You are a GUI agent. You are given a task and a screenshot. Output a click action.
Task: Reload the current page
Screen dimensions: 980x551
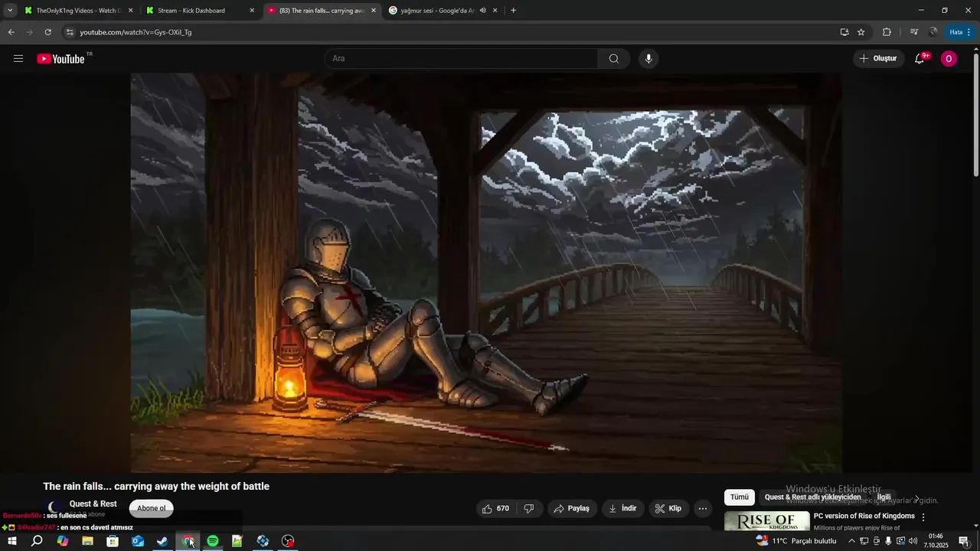pos(47,32)
